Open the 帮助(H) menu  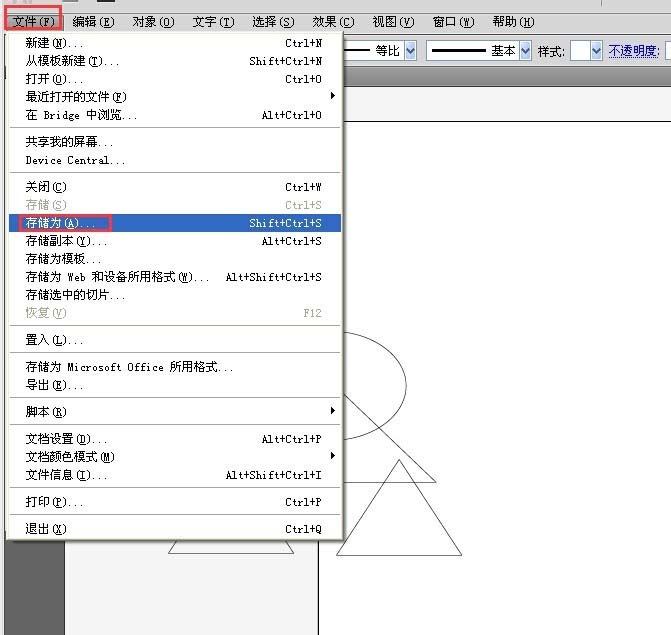click(x=513, y=21)
